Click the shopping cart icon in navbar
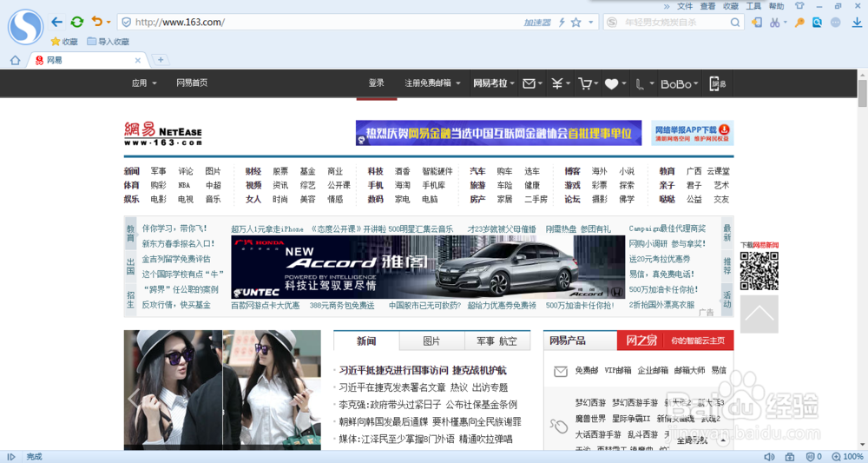This screenshot has width=868, height=463. click(588, 83)
